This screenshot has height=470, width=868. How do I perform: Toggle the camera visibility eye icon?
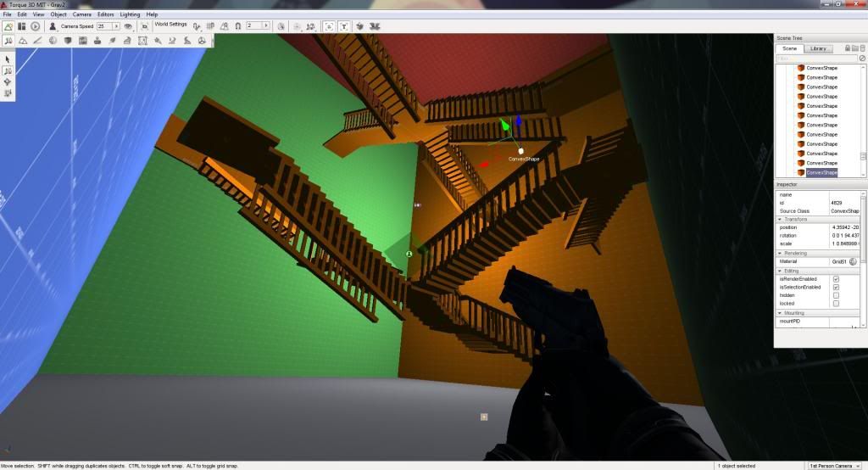coord(129,26)
